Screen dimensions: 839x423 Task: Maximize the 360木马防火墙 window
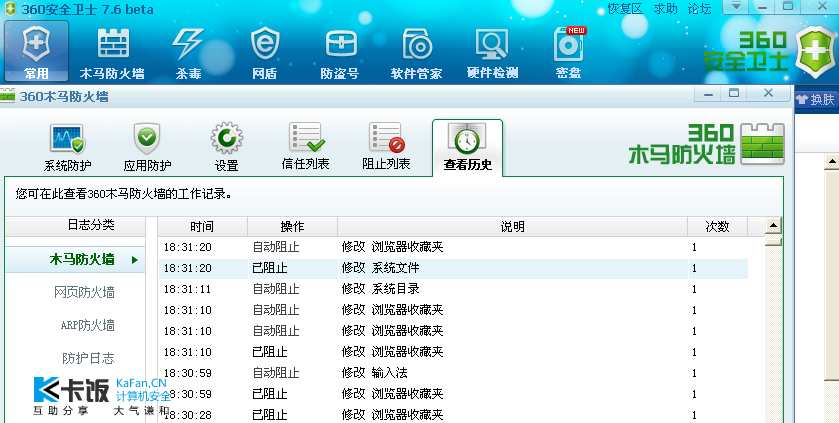point(734,94)
